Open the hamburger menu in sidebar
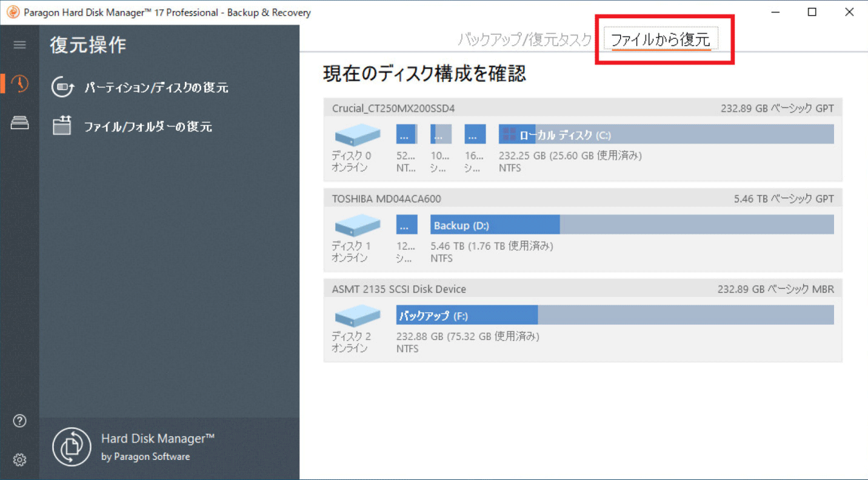This screenshot has width=868, height=480. [x=19, y=45]
